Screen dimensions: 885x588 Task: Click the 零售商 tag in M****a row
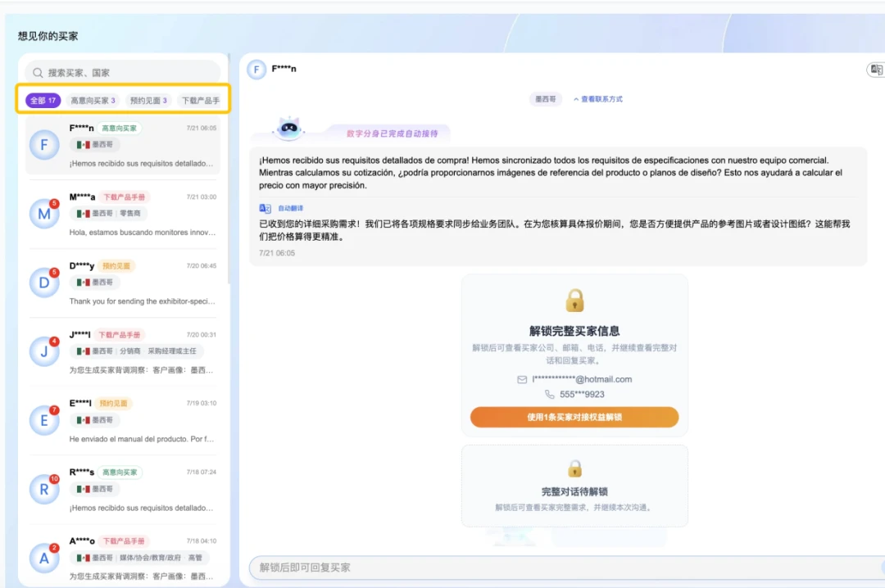pyautogui.click(x=129, y=213)
